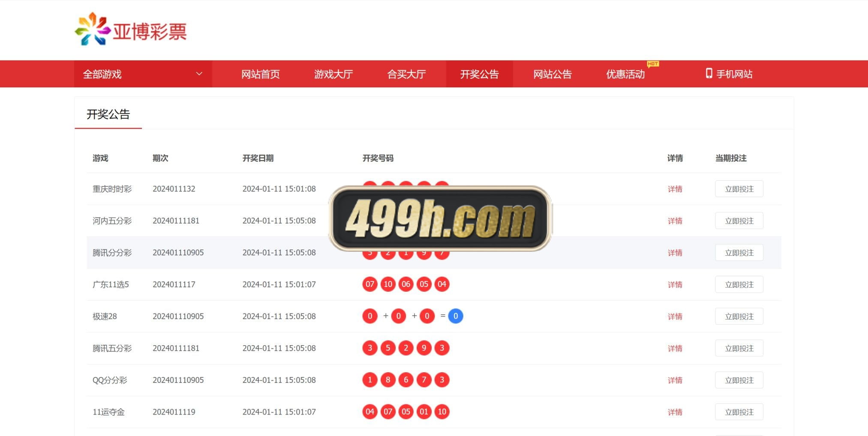Open 详情 for 极速28
The width and height of the screenshot is (868, 436).
[675, 317]
